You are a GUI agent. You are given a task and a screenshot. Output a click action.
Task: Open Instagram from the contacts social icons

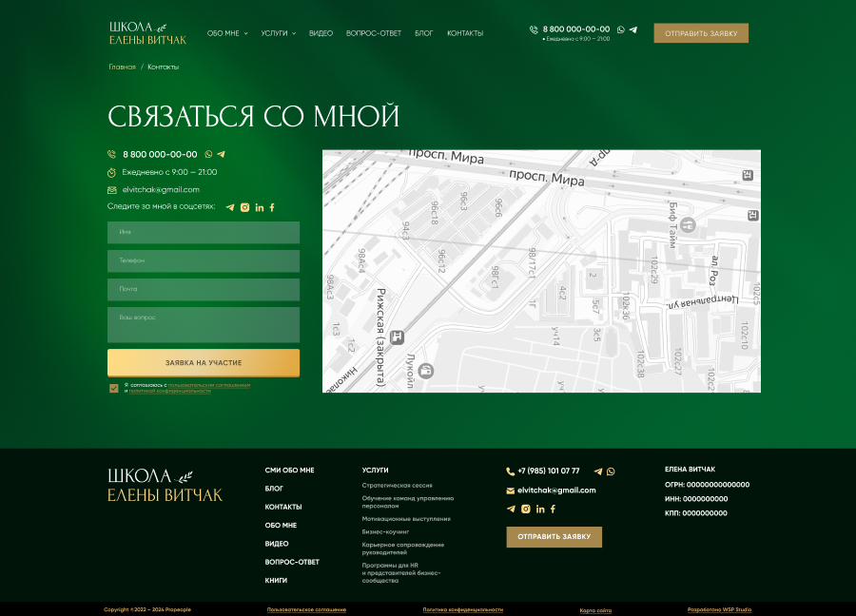point(244,207)
